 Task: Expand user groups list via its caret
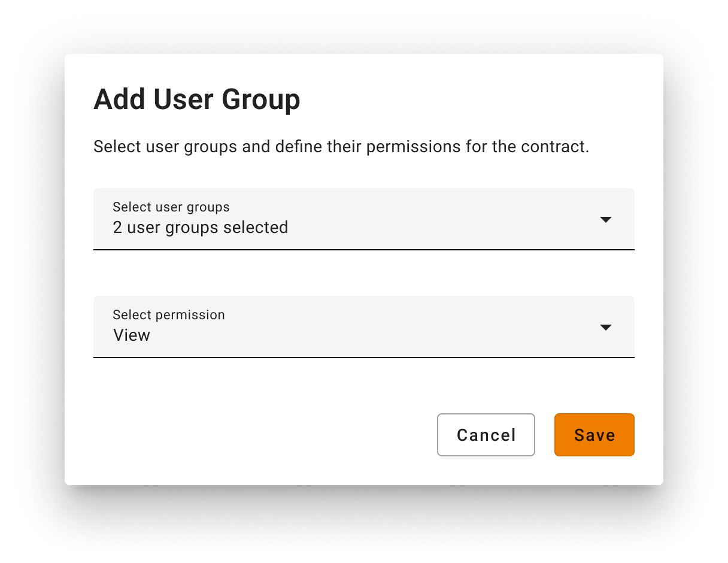(605, 220)
